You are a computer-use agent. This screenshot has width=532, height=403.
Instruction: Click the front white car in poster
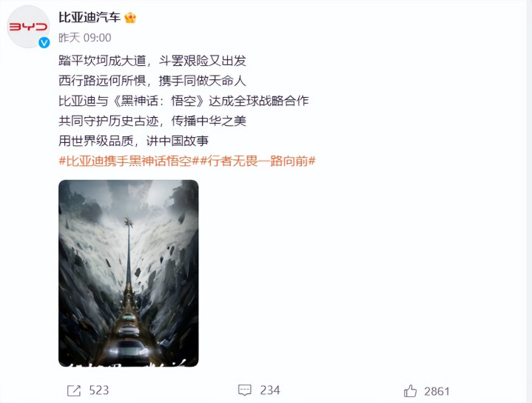click(127, 351)
